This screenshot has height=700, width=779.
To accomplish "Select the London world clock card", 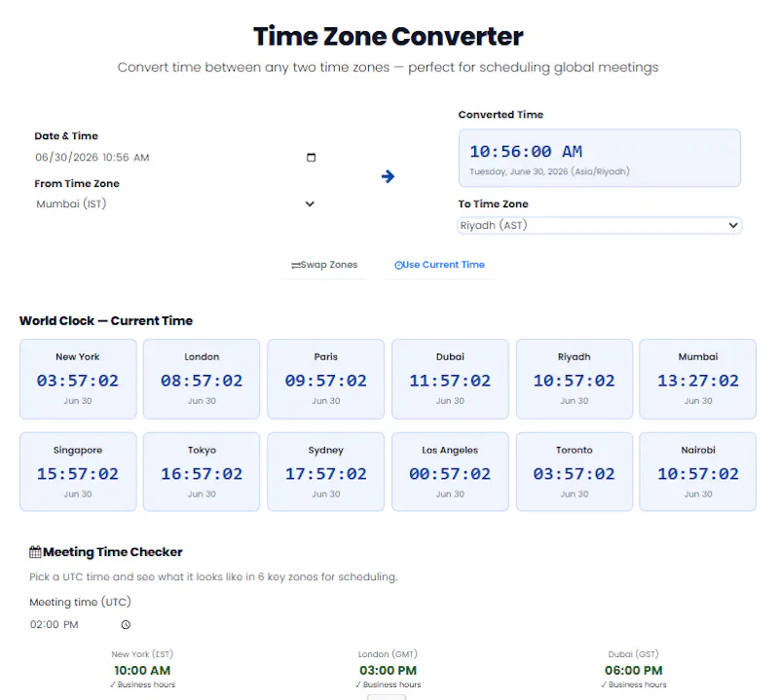I will pos(202,379).
